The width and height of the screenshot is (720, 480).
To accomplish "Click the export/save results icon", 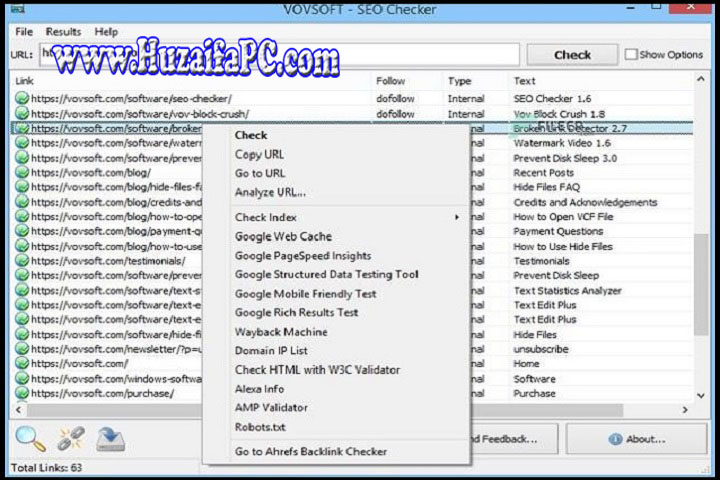I will pyautogui.click(x=110, y=437).
